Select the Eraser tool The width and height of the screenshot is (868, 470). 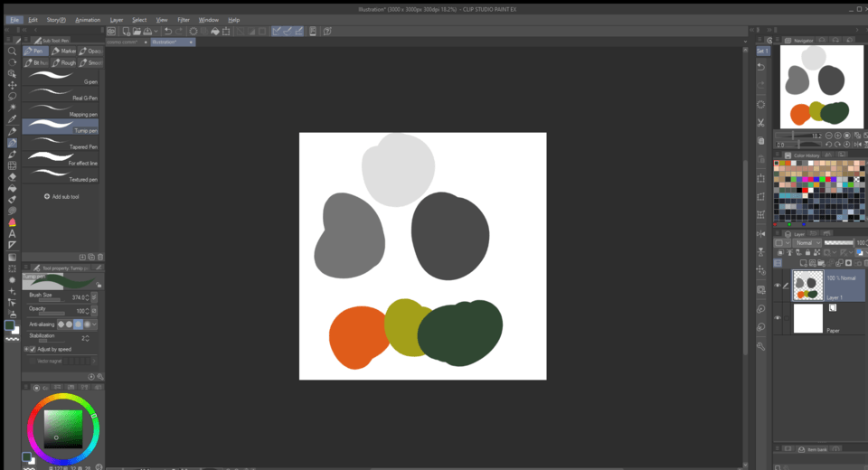pyautogui.click(x=12, y=177)
